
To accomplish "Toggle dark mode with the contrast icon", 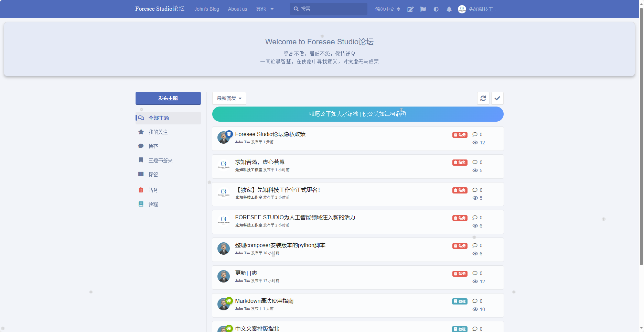I will point(436,9).
